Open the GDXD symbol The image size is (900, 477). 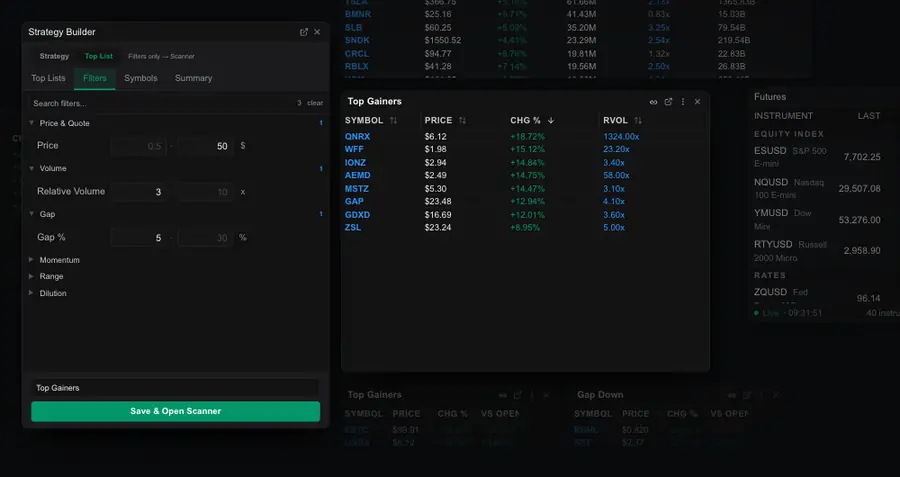(358, 215)
